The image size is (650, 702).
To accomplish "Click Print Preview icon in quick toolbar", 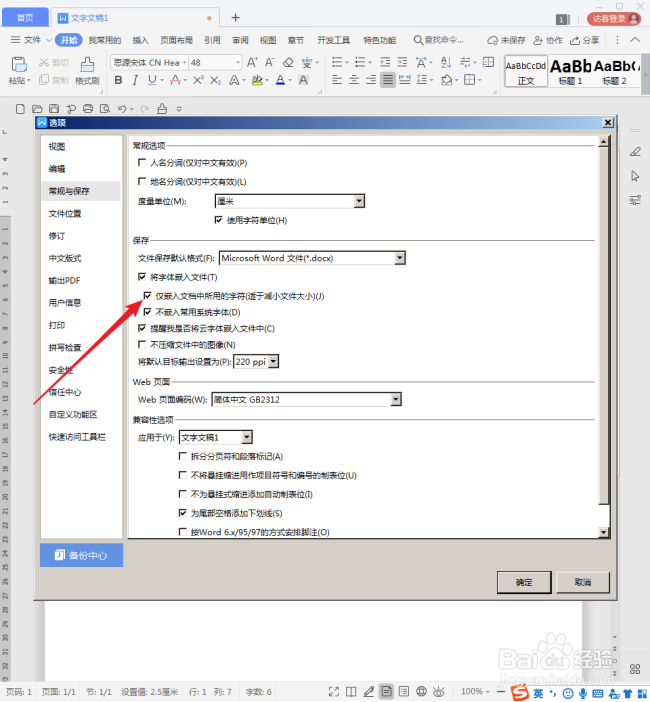I will [x=105, y=109].
